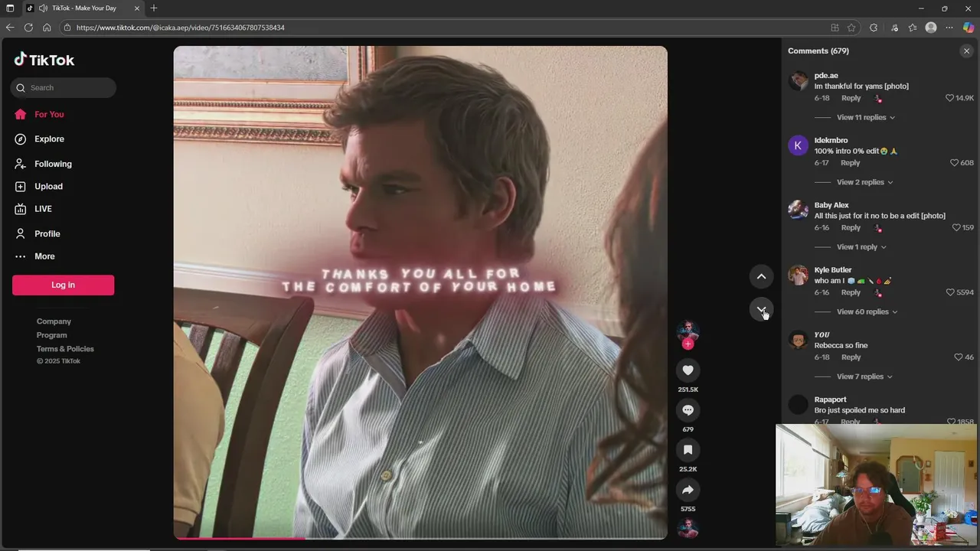Reply to Baby Alex's comment
The height and width of the screenshot is (551, 980).
[x=851, y=227]
